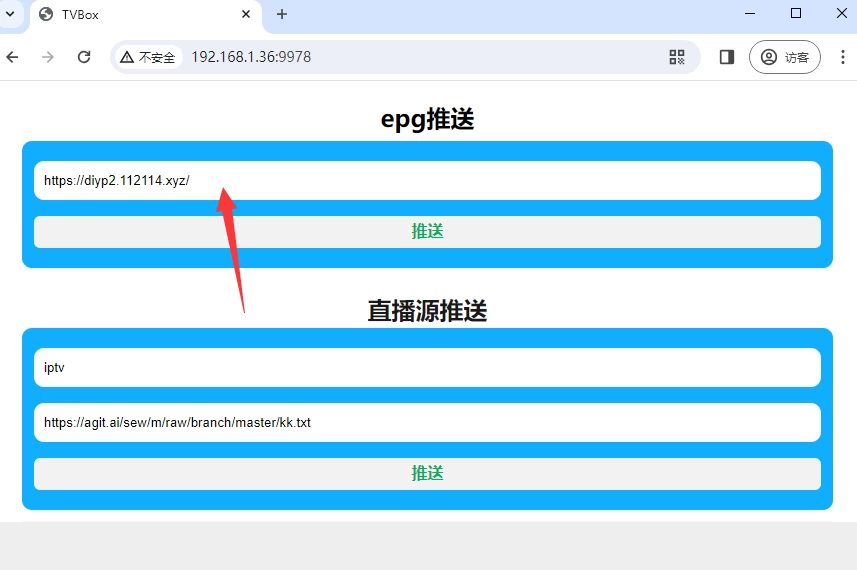857x570 pixels.
Task: Open the tab search dropdown arrow
Action: [10, 14]
